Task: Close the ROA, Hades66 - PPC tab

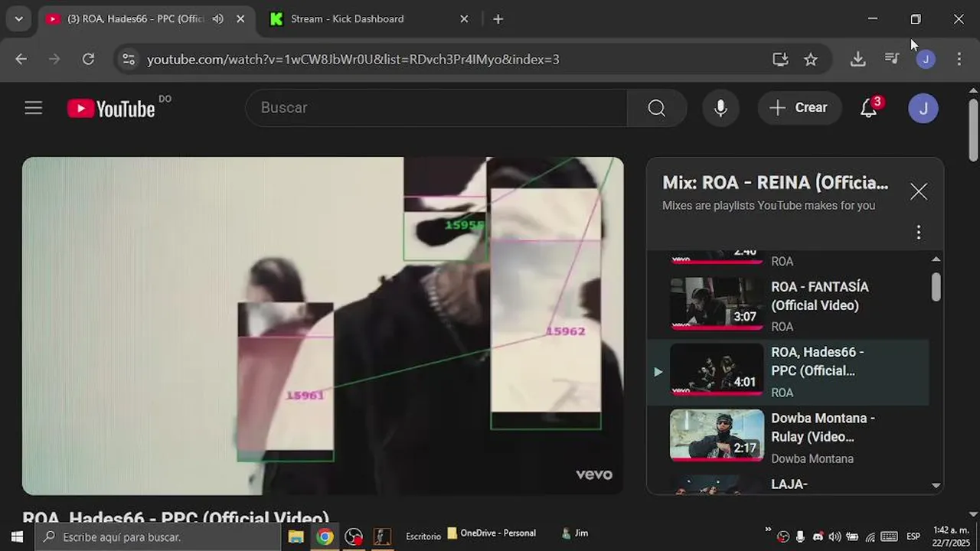Action: click(x=240, y=19)
